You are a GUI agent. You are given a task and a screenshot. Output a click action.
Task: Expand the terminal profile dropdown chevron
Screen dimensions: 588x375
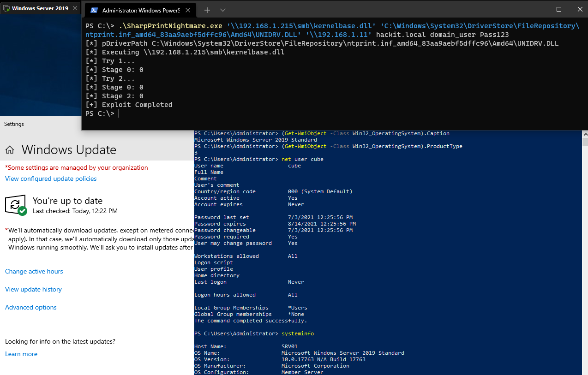(223, 10)
